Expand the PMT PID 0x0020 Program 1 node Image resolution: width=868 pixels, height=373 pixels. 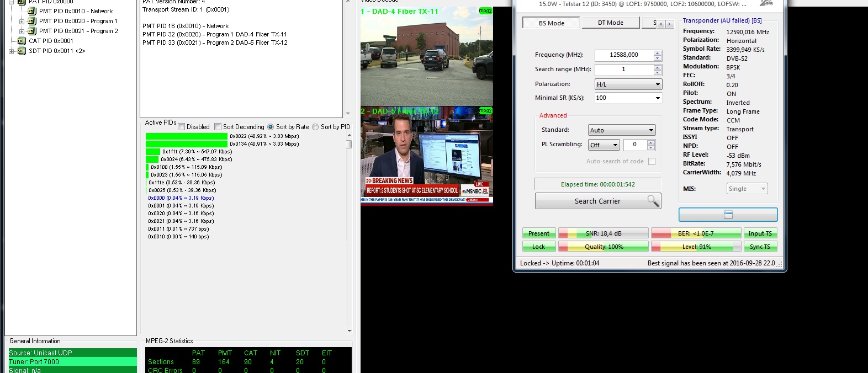tap(22, 22)
